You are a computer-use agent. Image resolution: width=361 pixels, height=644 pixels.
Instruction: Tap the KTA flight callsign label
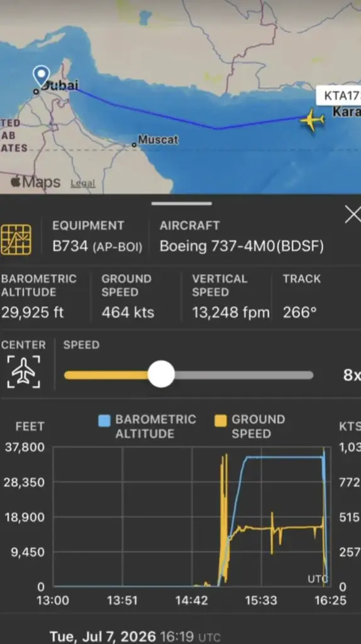(x=340, y=96)
